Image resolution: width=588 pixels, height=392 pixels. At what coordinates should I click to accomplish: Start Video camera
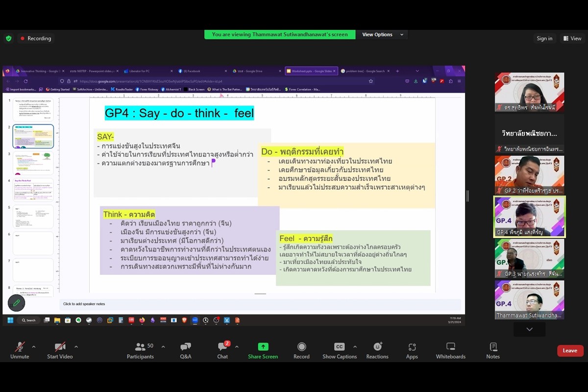tap(60, 350)
